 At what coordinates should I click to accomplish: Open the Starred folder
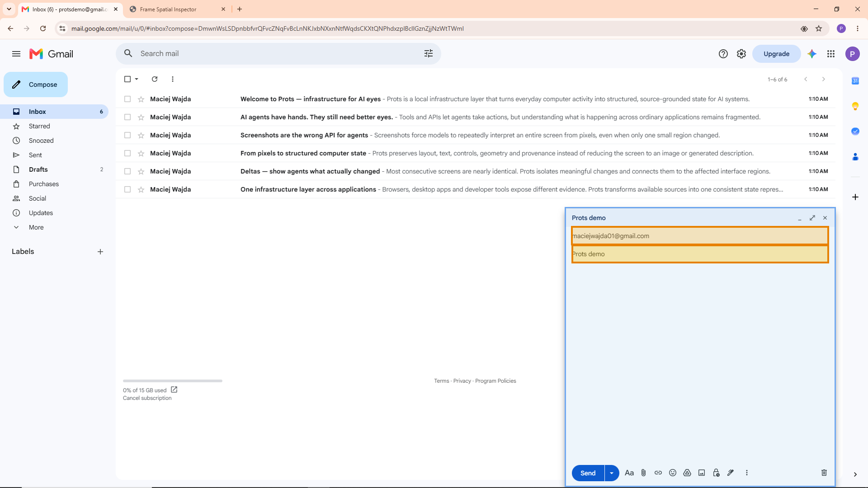pos(54,126)
